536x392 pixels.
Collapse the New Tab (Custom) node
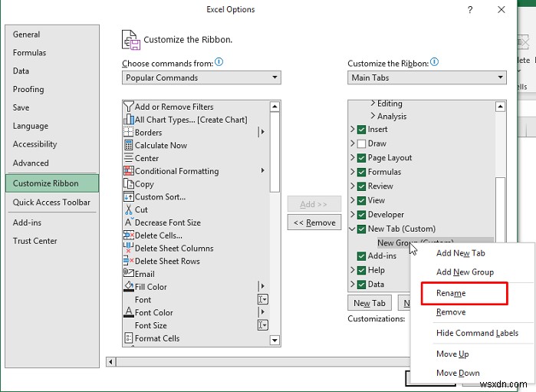pyautogui.click(x=352, y=229)
